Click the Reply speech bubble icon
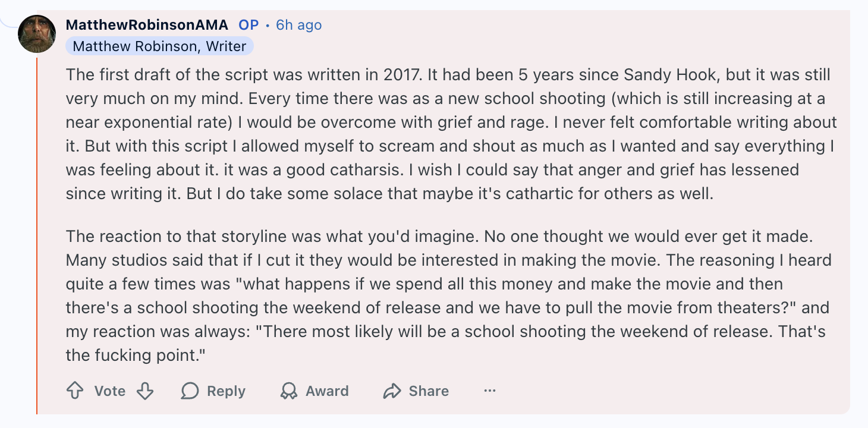The height and width of the screenshot is (428, 868). (190, 391)
